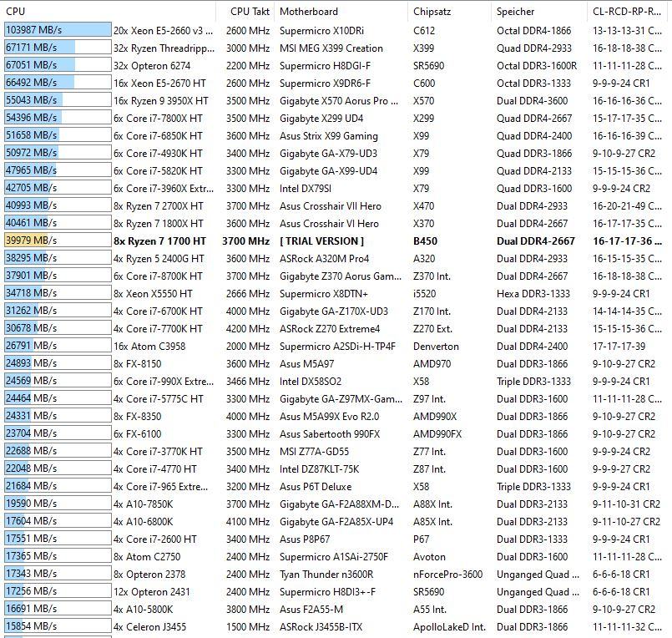Click the nForcePro-3600 chipset cell

(447, 575)
